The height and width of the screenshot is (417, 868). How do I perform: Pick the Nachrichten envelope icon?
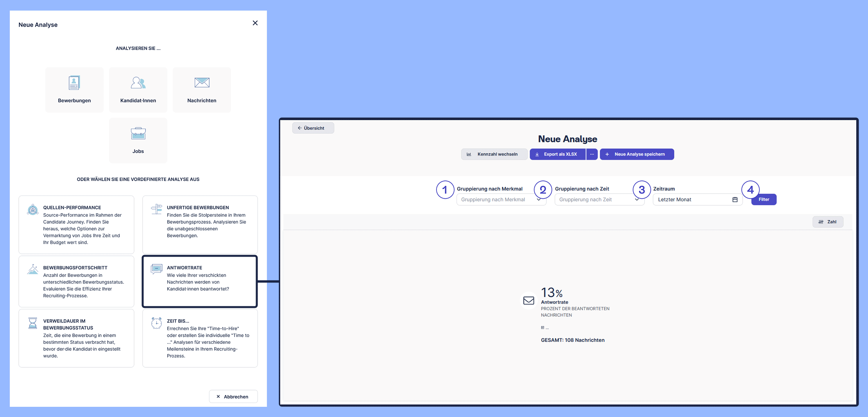[x=202, y=83]
